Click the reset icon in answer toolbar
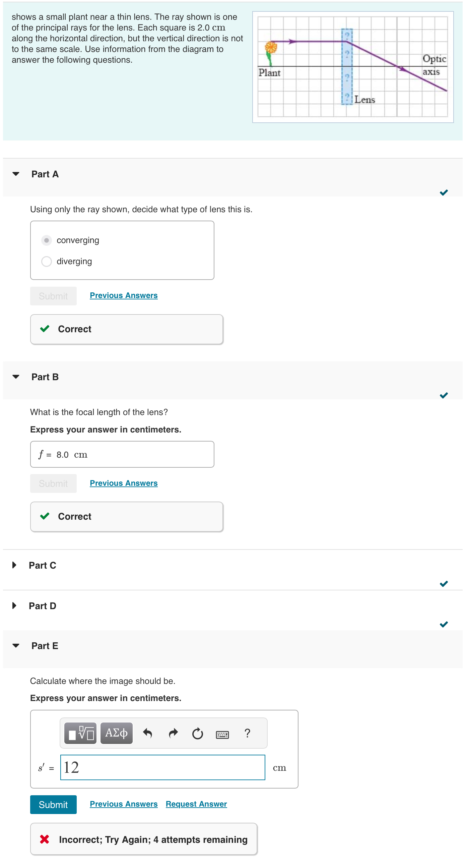The width and height of the screenshot is (467, 868). (x=198, y=733)
